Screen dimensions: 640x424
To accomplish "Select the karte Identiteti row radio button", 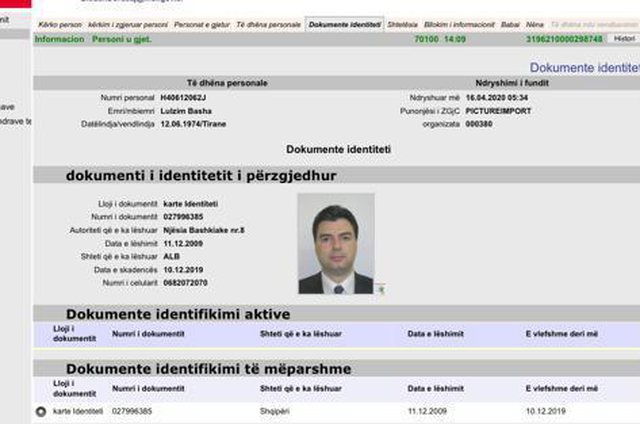I will coord(41,411).
